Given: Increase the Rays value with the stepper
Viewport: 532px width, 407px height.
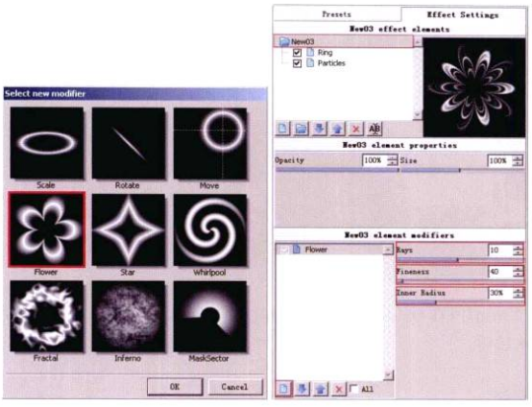Looking at the screenshot, I should [518, 248].
